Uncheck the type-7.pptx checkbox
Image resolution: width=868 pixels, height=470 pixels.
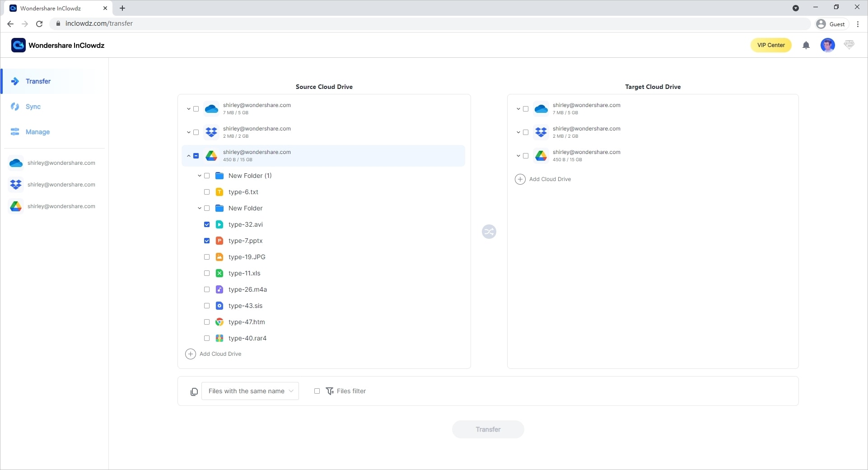tap(207, 241)
